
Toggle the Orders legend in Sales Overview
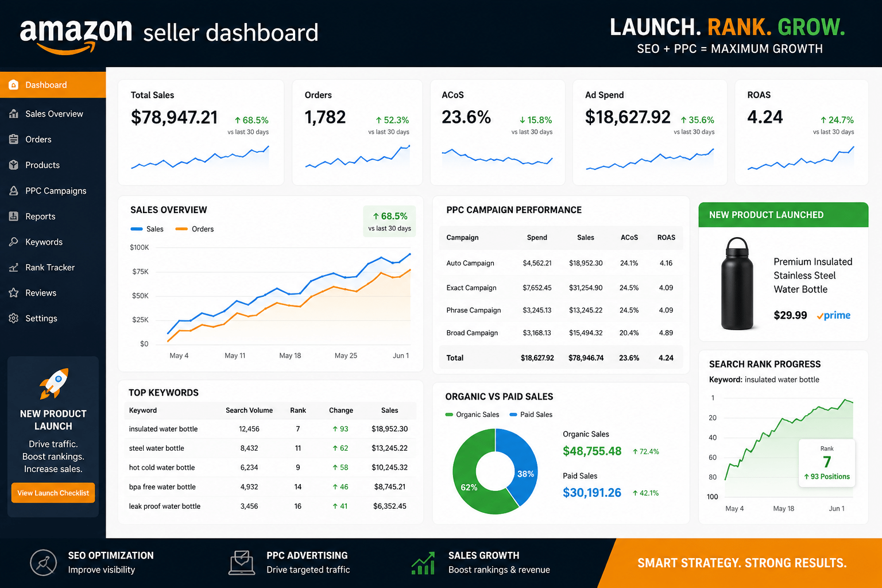195,229
